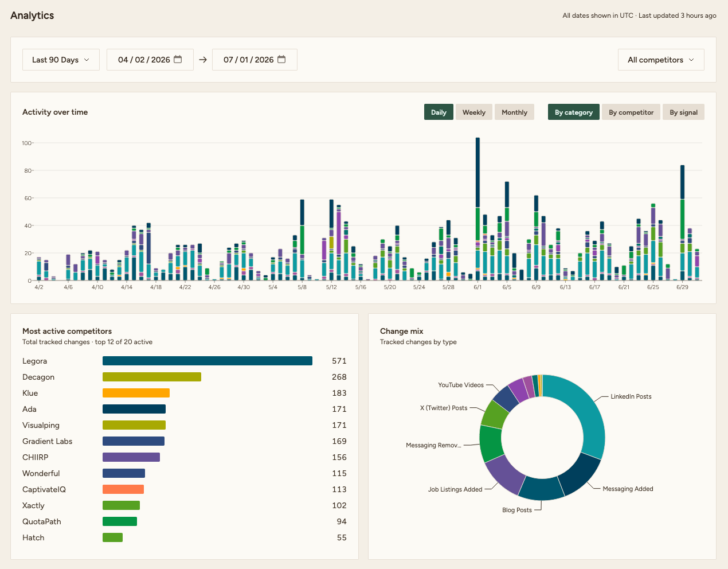This screenshot has width=728, height=569.
Task: Open the Decagon competitor row
Action: pyautogui.click(x=185, y=377)
